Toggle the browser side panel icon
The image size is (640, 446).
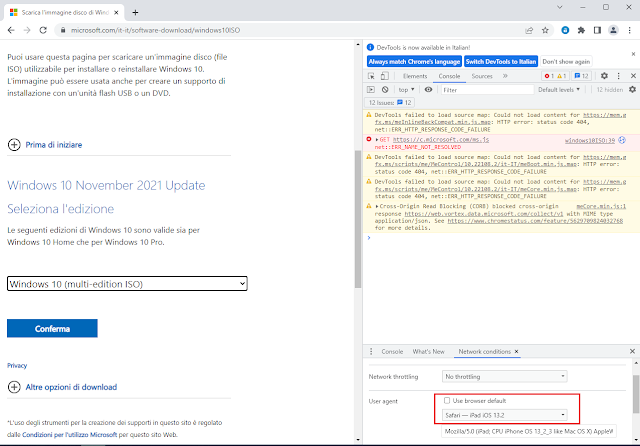[597, 30]
